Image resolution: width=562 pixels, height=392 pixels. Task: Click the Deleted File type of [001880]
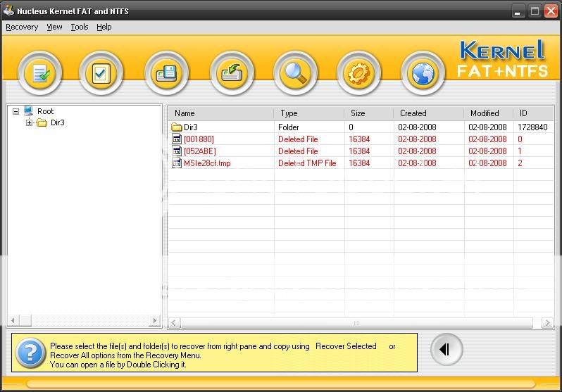(x=298, y=139)
